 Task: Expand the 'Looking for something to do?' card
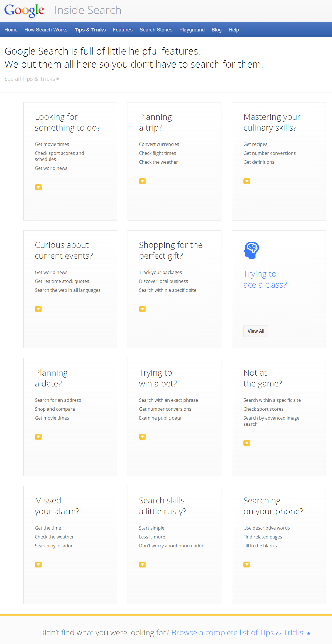pyautogui.click(x=38, y=187)
